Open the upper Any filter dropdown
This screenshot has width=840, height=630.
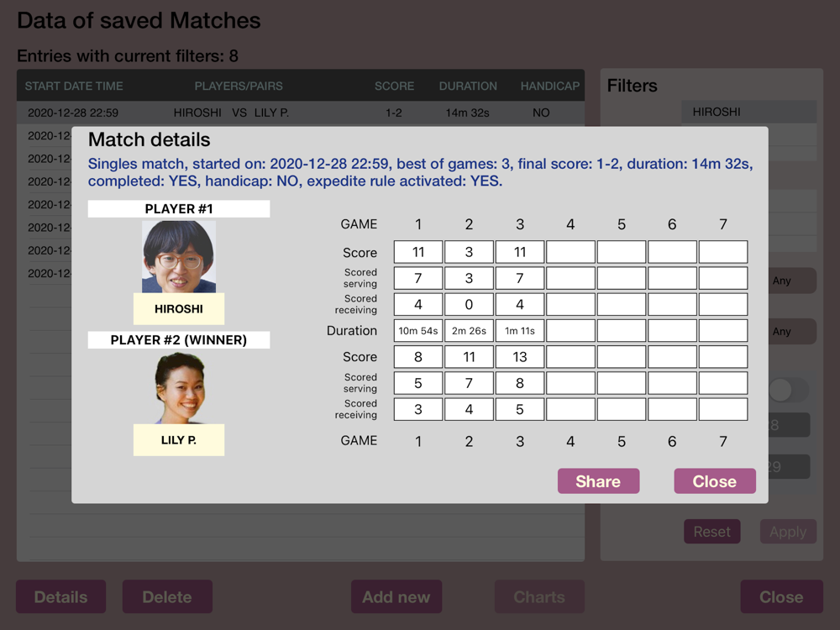[792, 281]
